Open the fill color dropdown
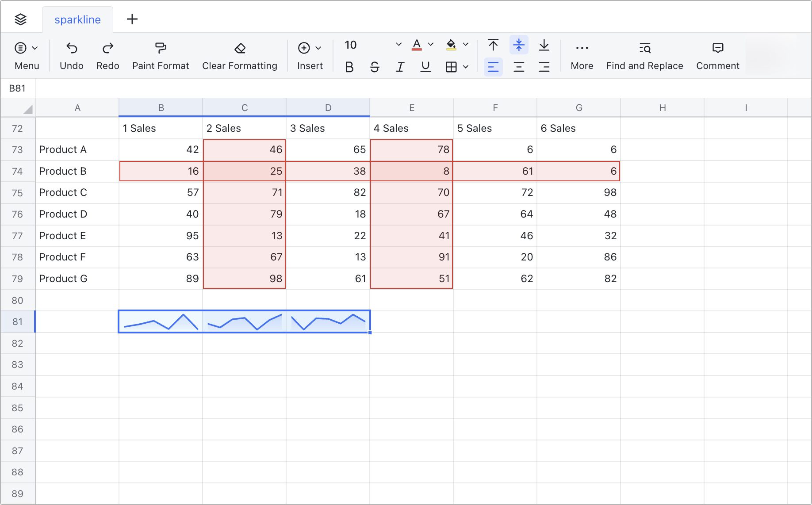Viewport: 812px width, 505px height. (465, 45)
